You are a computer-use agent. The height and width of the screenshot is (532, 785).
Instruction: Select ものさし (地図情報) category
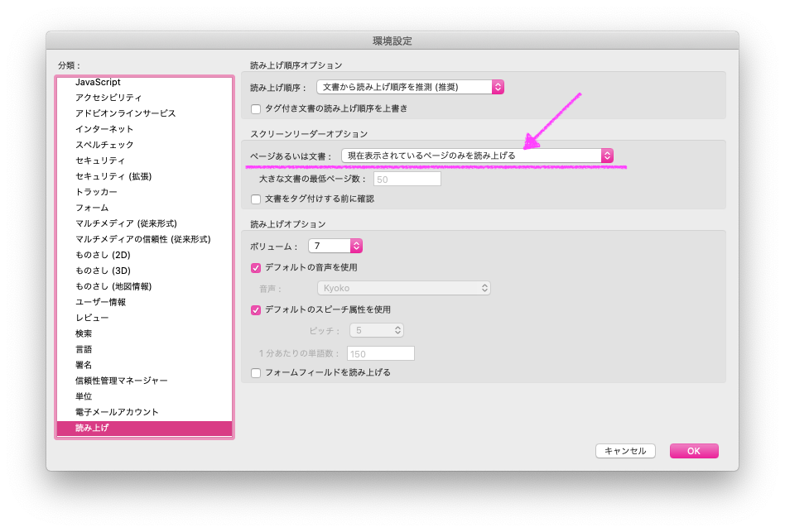tap(144, 286)
